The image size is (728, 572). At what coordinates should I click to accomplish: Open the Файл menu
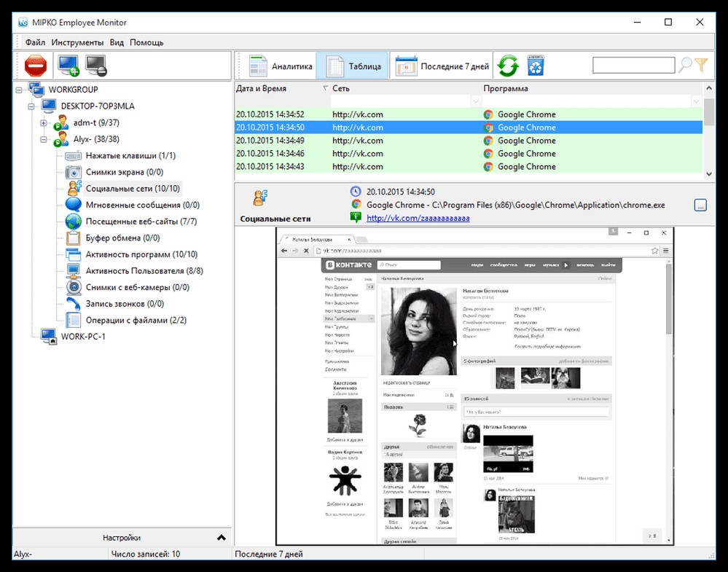(x=35, y=42)
